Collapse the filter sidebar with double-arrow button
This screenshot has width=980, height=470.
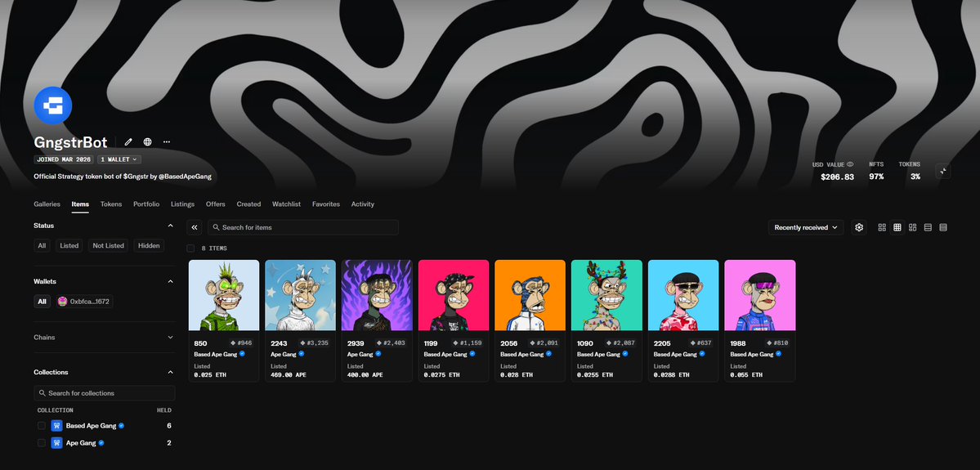(x=195, y=227)
